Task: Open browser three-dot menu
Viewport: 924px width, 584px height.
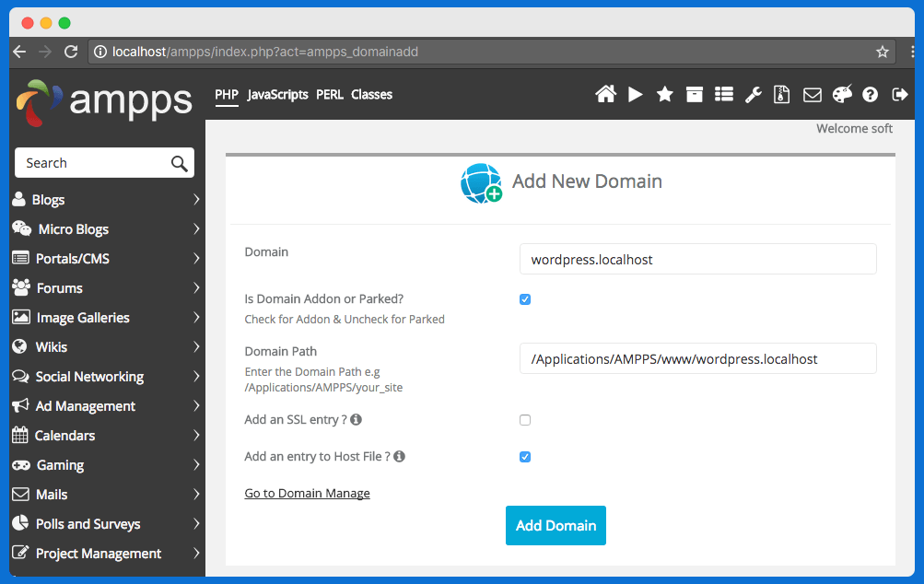Action: click(x=912, y=52)
